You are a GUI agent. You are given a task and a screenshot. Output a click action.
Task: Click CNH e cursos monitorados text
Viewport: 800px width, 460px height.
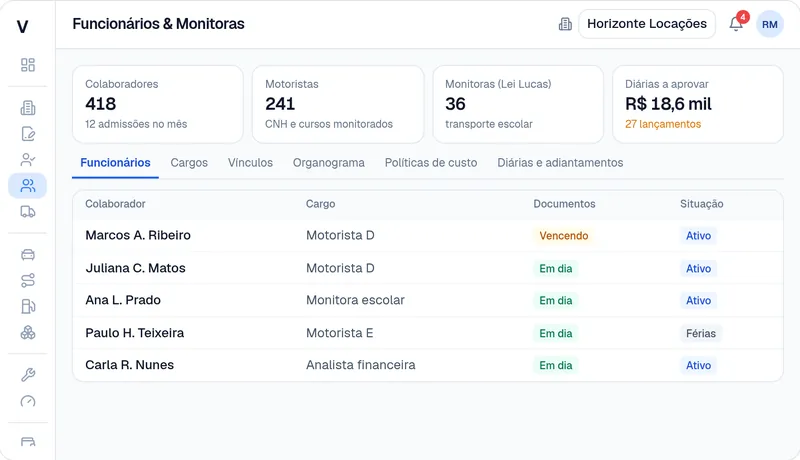coord(329,124)
